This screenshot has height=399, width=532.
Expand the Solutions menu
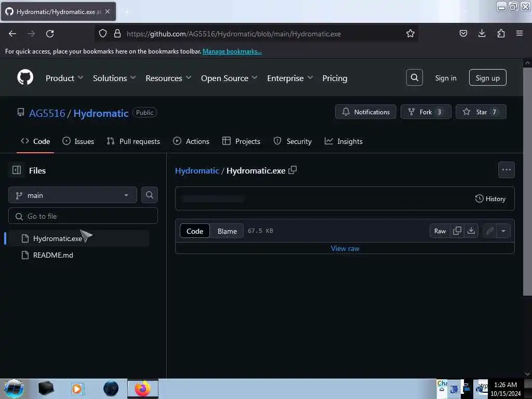tap(114, 78)
